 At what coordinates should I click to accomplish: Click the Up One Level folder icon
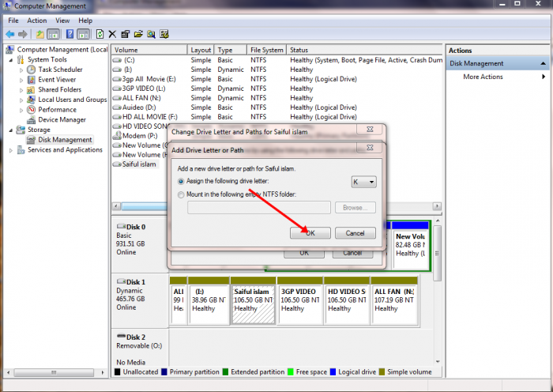(x=39, y=34)
